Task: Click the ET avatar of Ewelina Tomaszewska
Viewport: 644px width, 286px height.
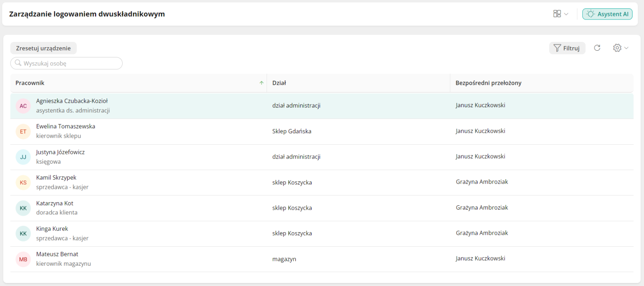Action: [23, 132]
